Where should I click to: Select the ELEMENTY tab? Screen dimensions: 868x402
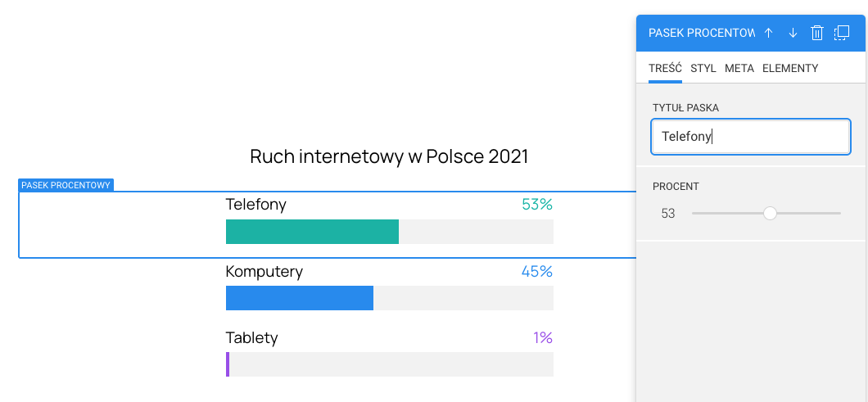[790, 68]
